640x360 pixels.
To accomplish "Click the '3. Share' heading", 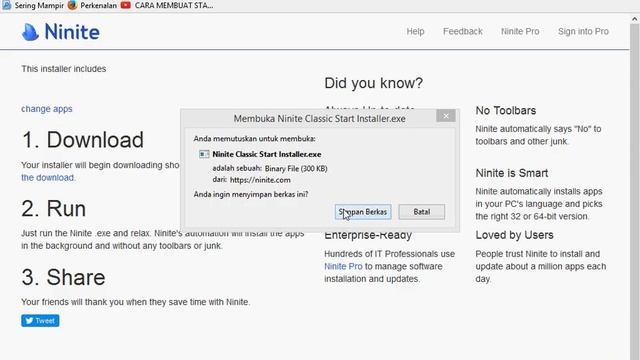I will [63, 277].
